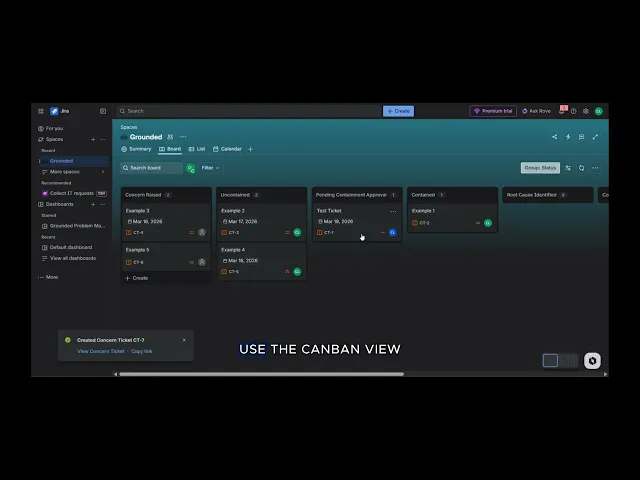Open Spaces more options ellipsis
Viewport: 640px width, 480px height.
click(x=103, y=139)
